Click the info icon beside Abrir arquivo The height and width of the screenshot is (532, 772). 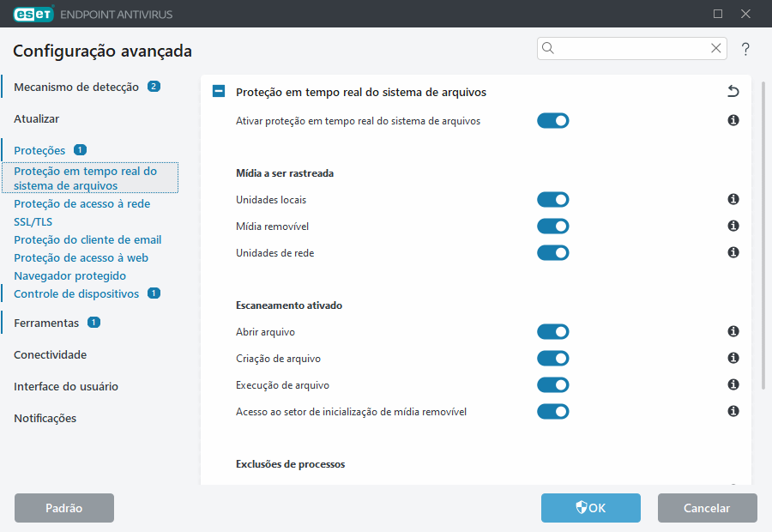[x=733, y=331]
